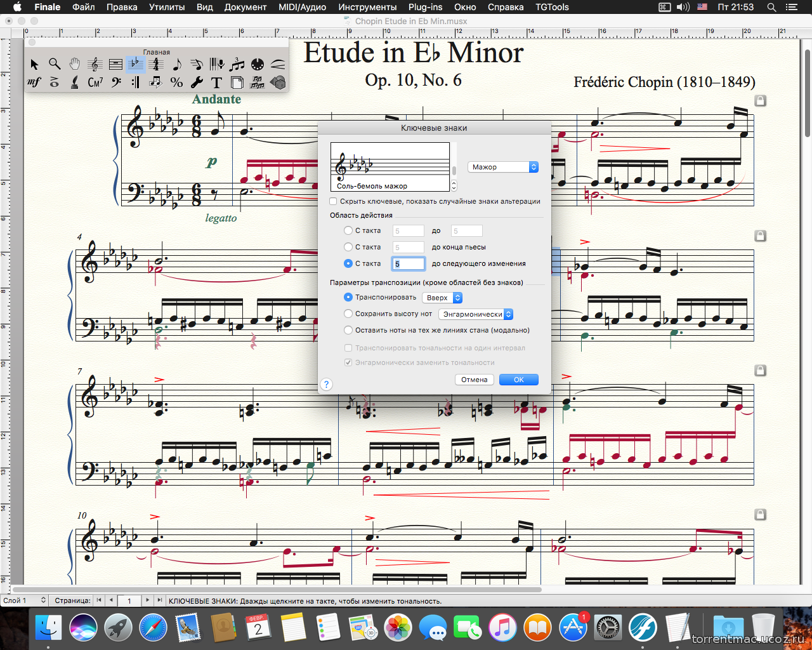812x650 pixels.
Task: Select the Graphics shapes tool
Action: click(278, 82)
